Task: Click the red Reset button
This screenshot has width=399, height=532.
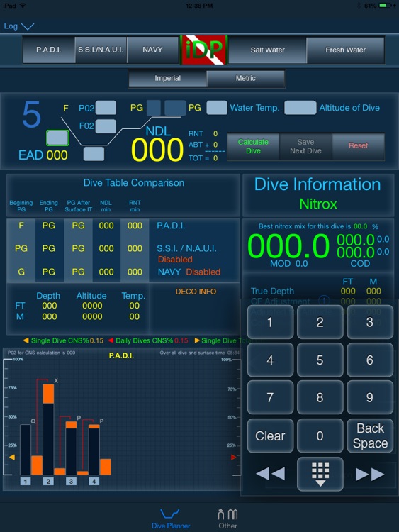Action: coord(359,146)
